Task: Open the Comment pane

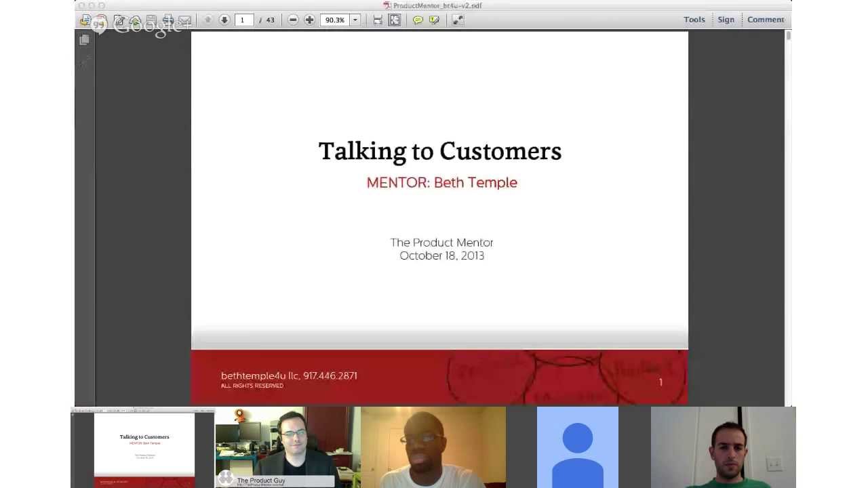Action: click(x=766, y=20)
